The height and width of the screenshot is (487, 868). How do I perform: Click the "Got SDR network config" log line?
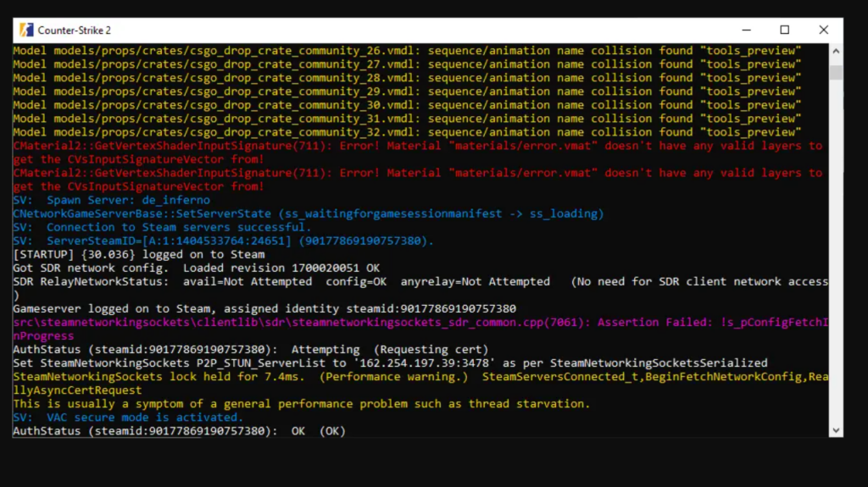pyautogui.click(x=196, y=268)
